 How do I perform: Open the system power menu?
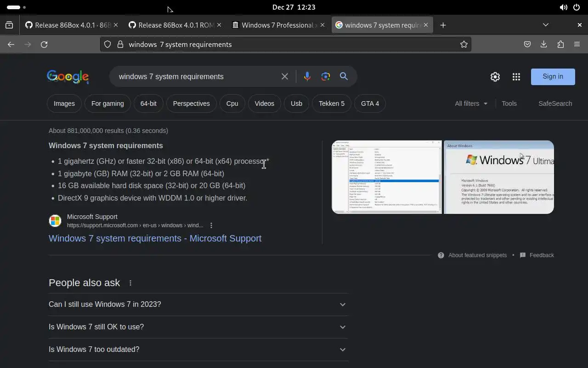[x=577, y=7]
